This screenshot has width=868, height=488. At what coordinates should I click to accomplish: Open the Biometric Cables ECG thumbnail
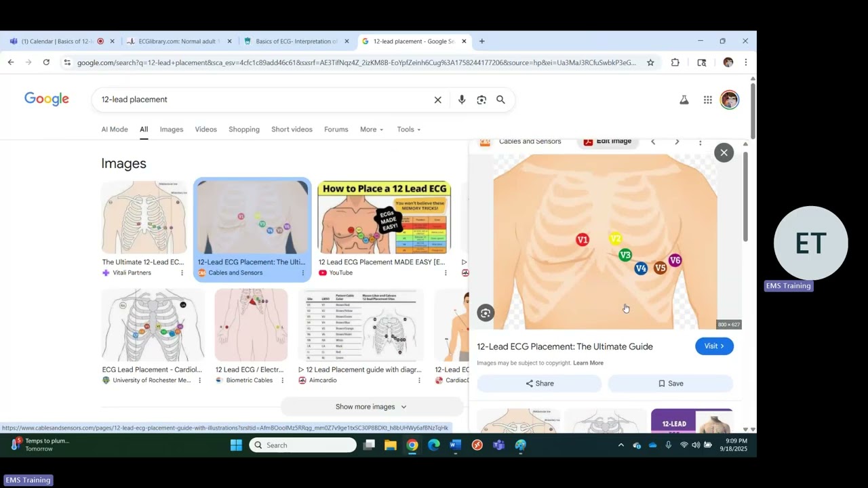click(252, 325)
